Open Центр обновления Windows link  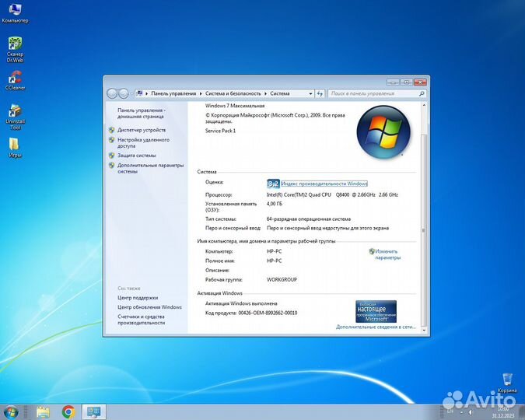[x=149, y=307]
